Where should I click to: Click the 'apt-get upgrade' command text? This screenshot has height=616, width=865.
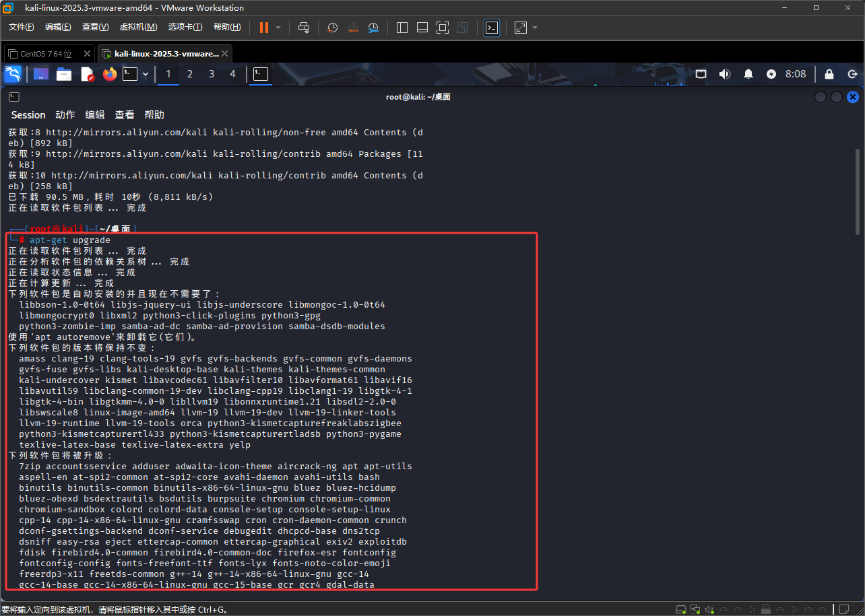point(70,240)
